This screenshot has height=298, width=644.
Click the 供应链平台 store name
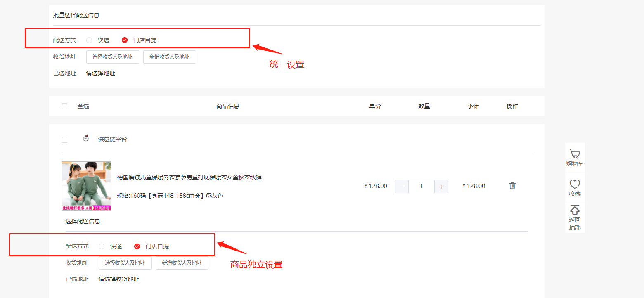coord(113,140)
